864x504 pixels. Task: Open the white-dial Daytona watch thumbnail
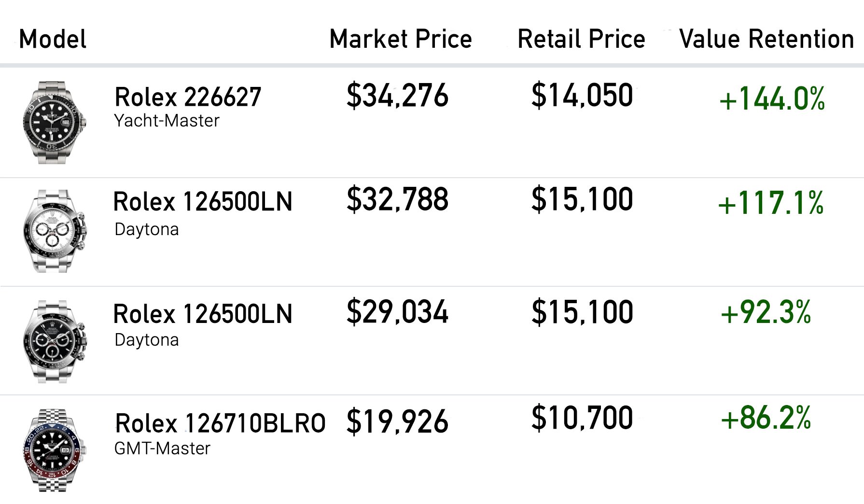coord(55,231)
